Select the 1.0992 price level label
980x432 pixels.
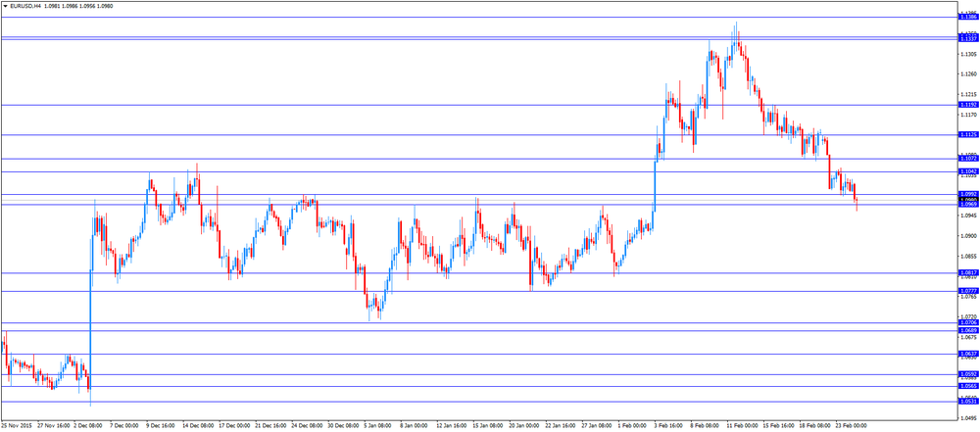(x=968, y=194)
